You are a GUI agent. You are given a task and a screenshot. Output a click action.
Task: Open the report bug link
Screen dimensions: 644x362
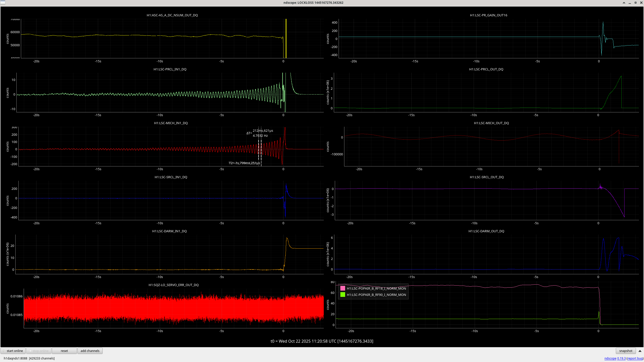click(x=635, y=358)
